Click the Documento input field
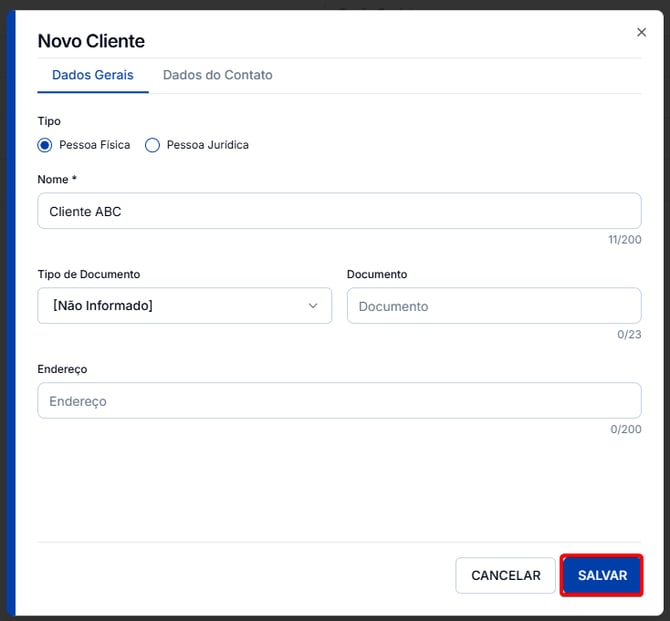Viewport: 670px width, 621px height. (494, 306)
